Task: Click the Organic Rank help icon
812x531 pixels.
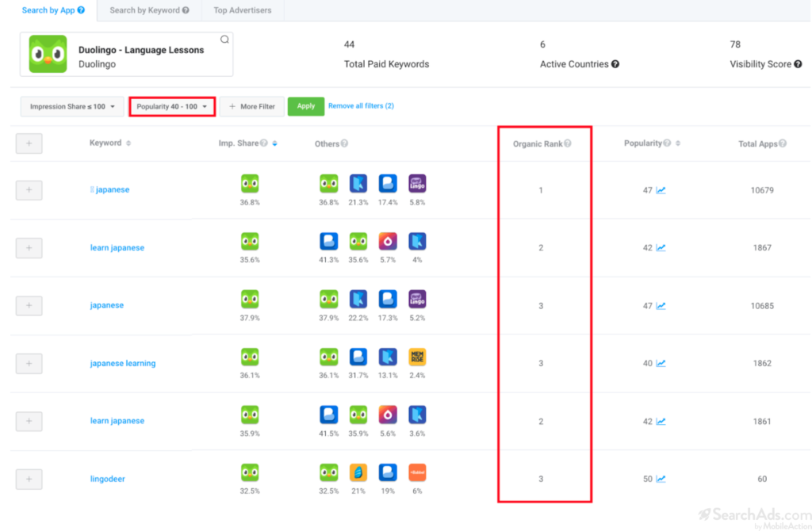Action: tap(567, 143)
